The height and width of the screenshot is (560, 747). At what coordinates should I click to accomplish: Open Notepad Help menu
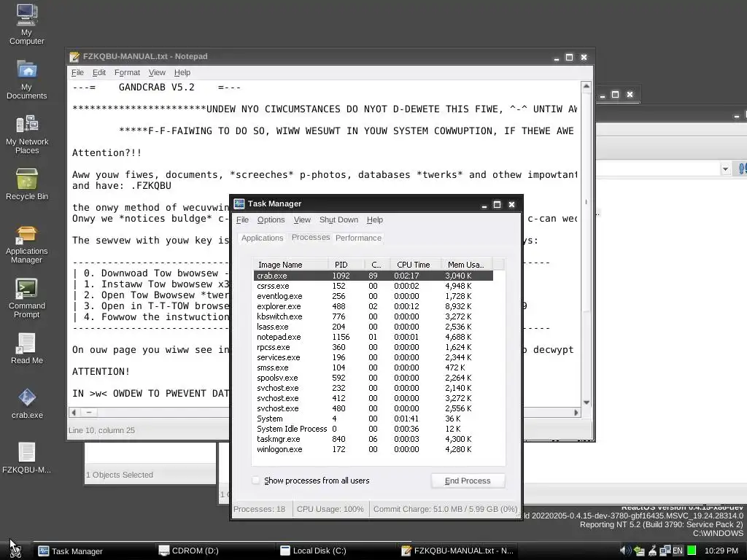182,73
